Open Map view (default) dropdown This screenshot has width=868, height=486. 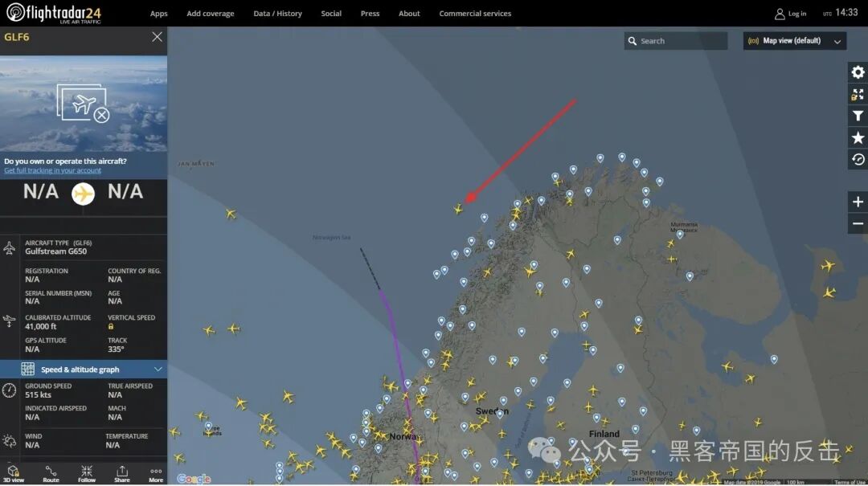point(794,41)
